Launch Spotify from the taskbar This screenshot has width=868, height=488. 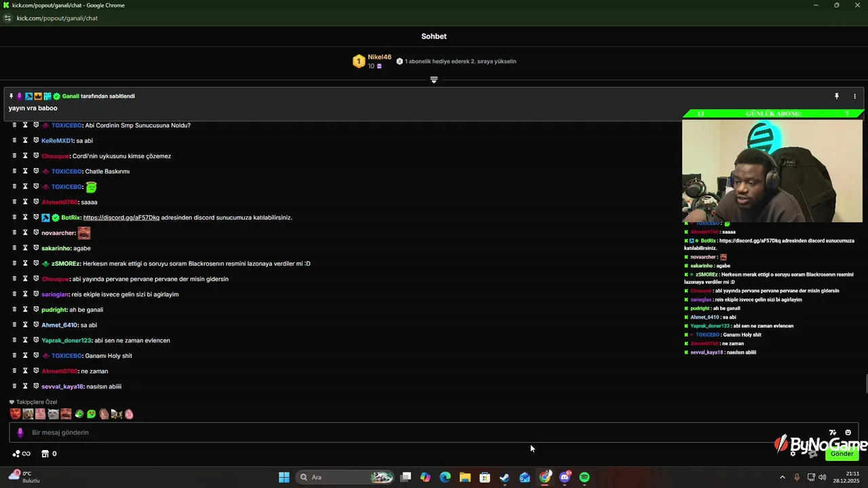(x=585, y=477)
